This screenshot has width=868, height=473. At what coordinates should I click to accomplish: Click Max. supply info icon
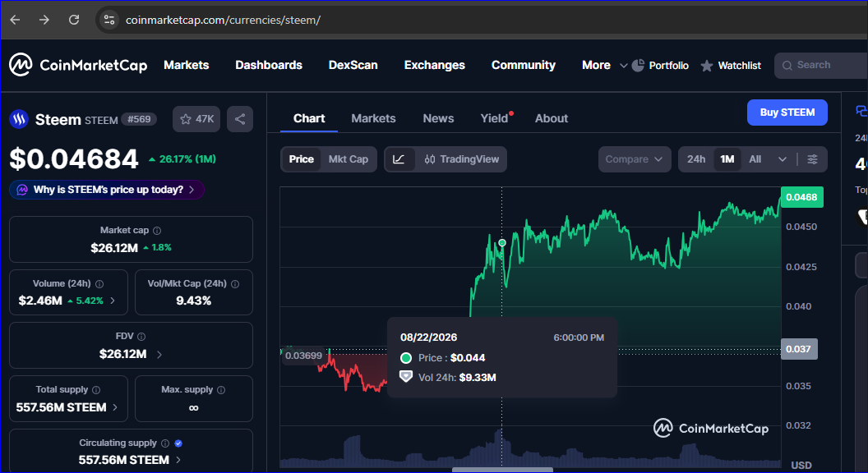[x=221, y=390]
